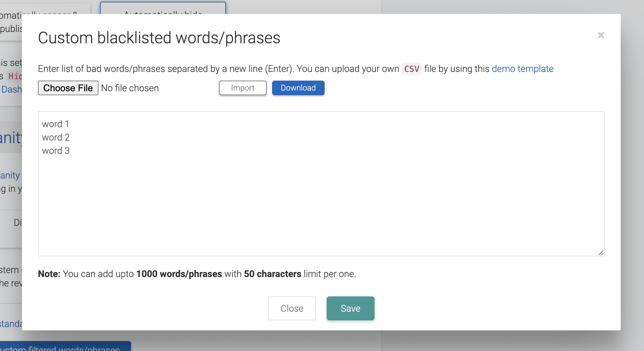Place cursor on the "word 1" line
The width and height of the screenshot is (644, 351).
[56, 124]
